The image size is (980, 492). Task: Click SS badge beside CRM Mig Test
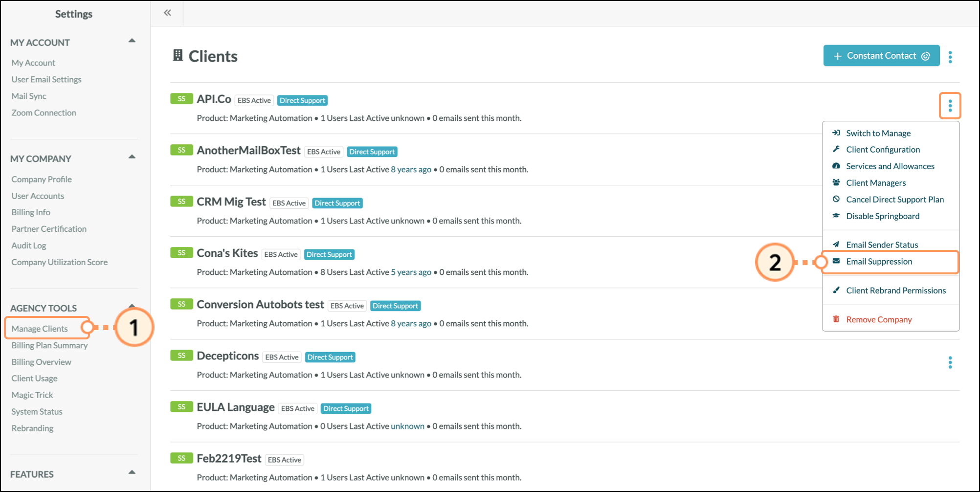coord(181,201)
